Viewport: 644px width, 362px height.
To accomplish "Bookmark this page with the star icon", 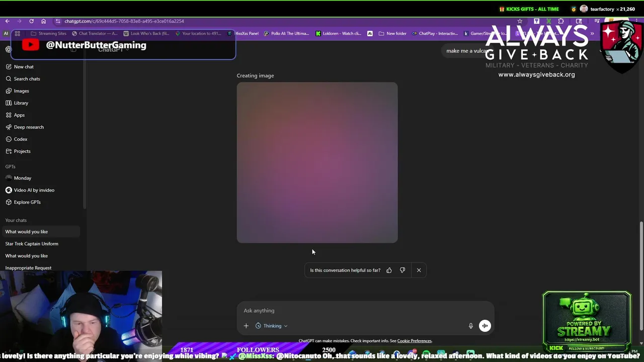I will 520,21.
